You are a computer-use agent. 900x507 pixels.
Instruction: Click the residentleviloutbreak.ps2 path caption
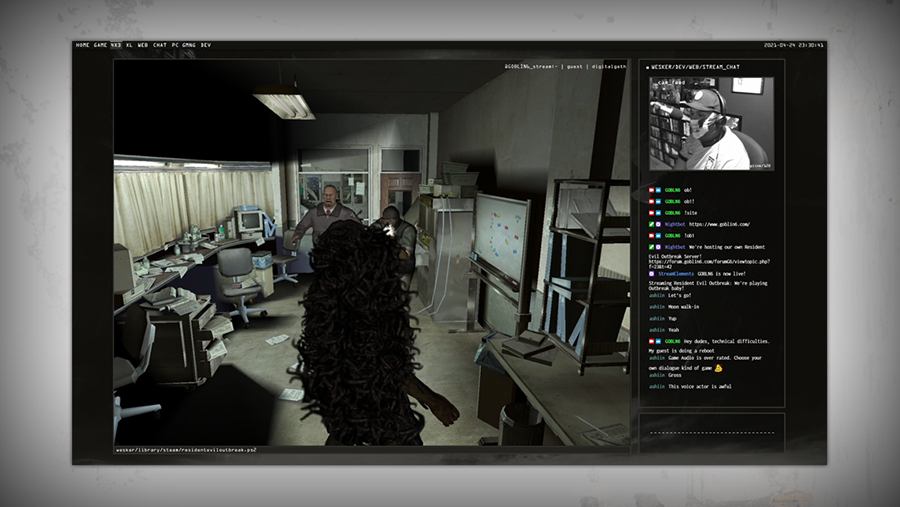(x=186, y=450)
